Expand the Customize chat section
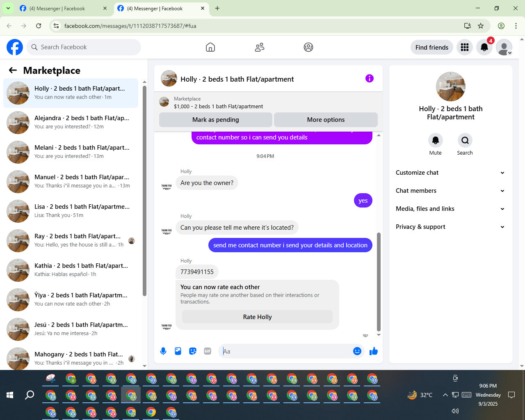The width and height of the screenshot is (525, 420). coord(450,173)
